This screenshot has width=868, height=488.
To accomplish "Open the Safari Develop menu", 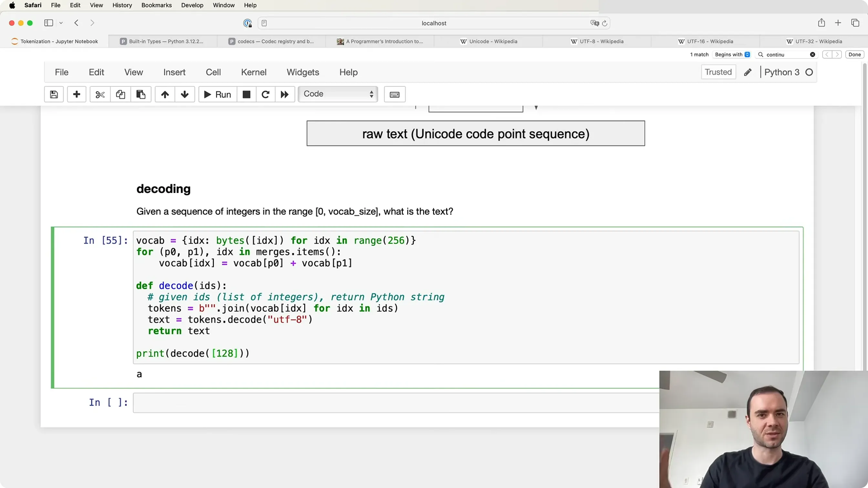I will [192, 5].
